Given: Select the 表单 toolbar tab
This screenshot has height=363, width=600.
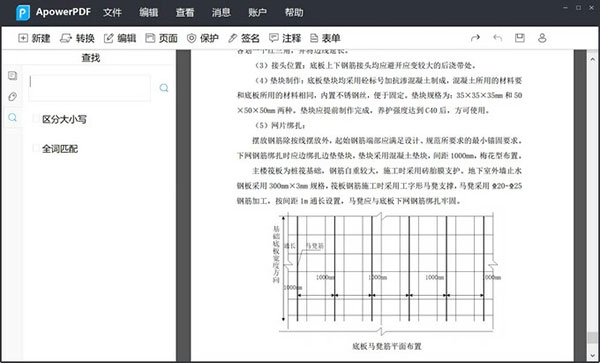Looking at the screenshot, I should click(x=325, y=38).
